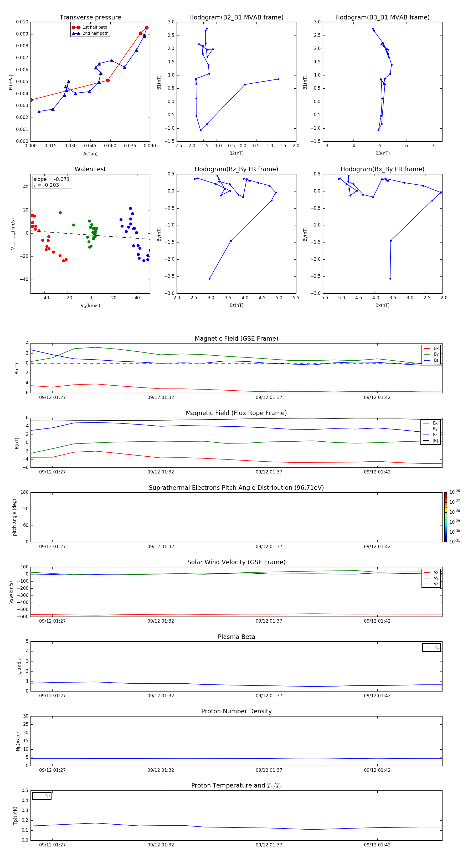The width and height of the screenshot is (473, 868).
Task: Click the Suprathermal Electrons Pitch Angle Distribution title
Action: pyautogui.click(x=236, y=488)
